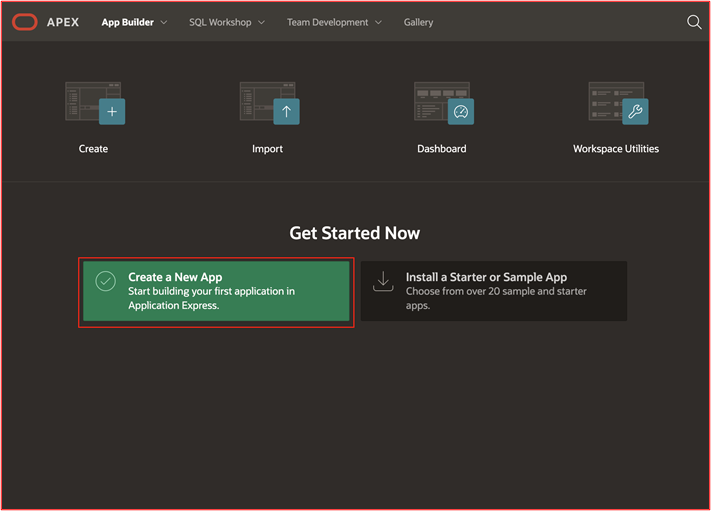Screen dimensions: 711x511
Task: Click the Import upload icon
Action: pyautogui.click(x=269, y=103)
